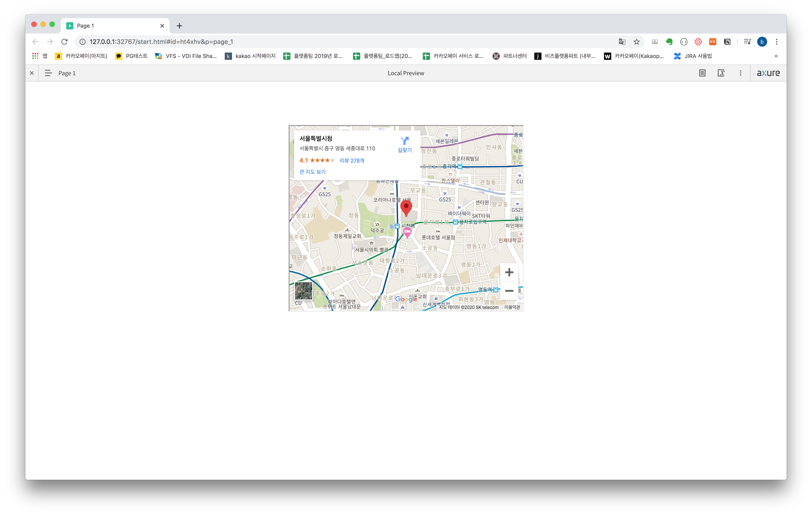Open a new browser tab

179,26
